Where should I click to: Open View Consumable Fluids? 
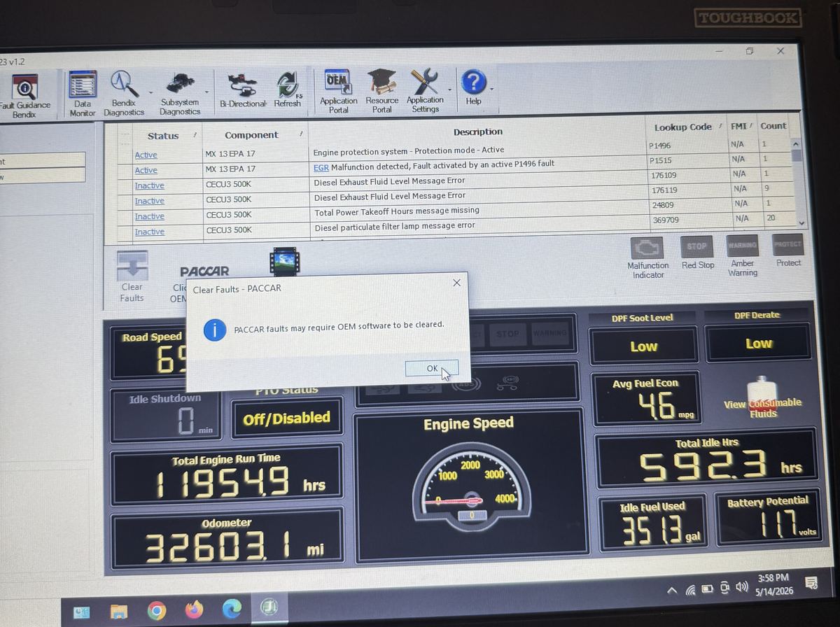[x=763, y=399]
